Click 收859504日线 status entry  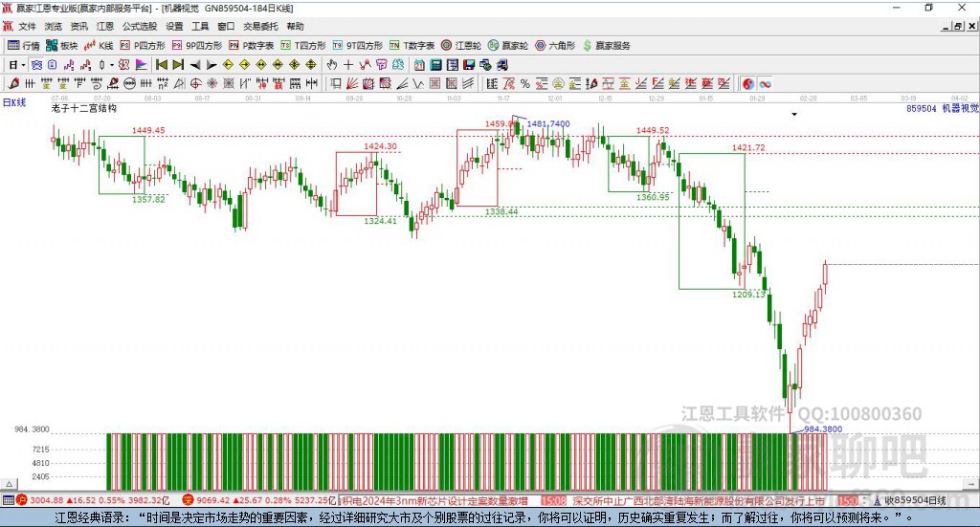(909, 500)
